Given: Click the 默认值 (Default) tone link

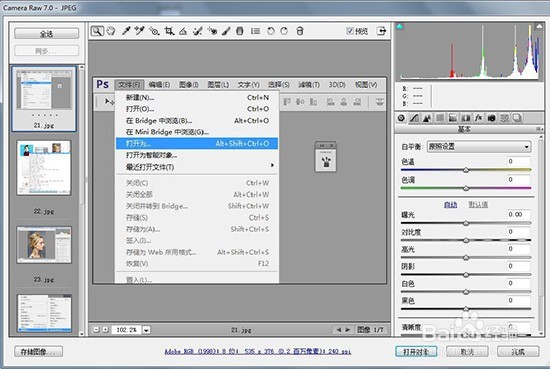Looking at the screenshot, I should pyautogui.click(x=478, y=204).
